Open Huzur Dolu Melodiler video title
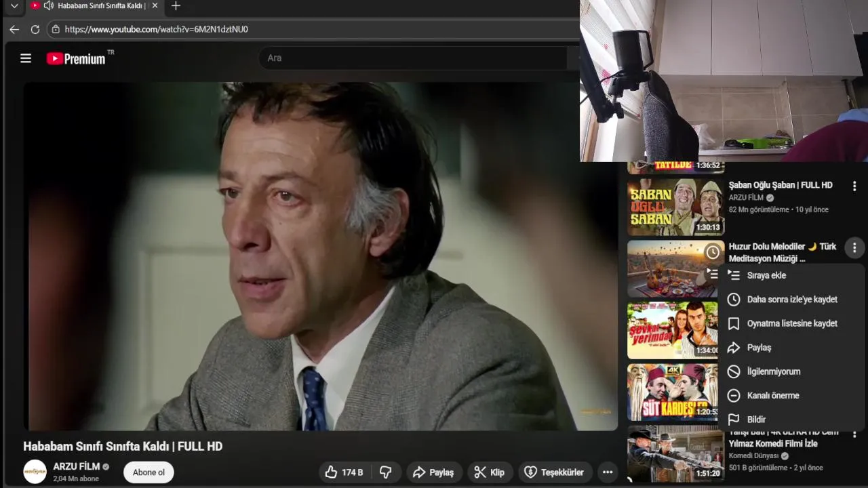The width and height of the screenshot is (868, 488). point(783,252)
